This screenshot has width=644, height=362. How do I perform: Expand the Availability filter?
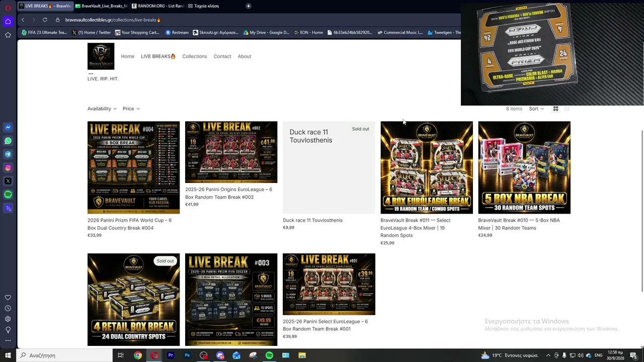click(102, 109)
